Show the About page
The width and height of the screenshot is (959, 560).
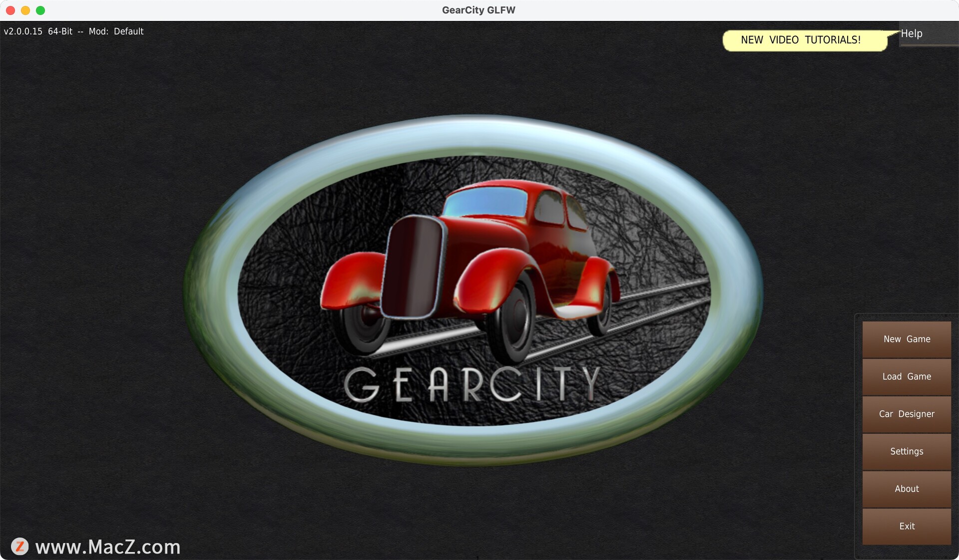click(907, 489)
